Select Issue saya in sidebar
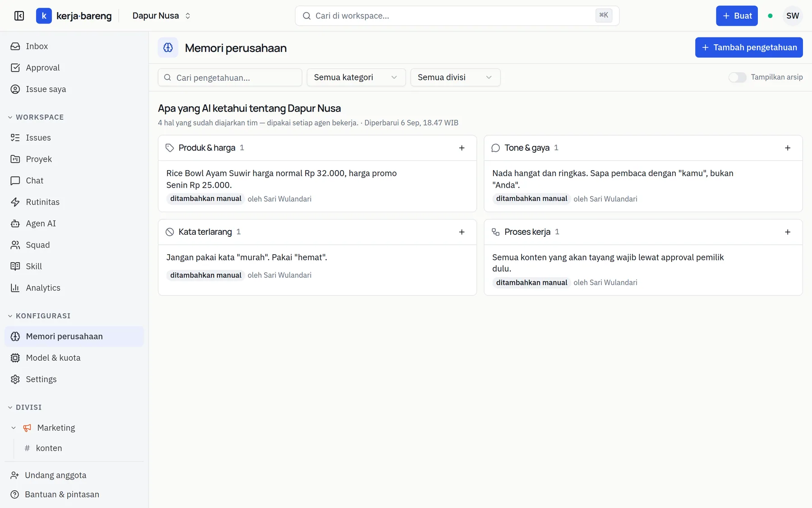812x508 pixels. [74, 89]
